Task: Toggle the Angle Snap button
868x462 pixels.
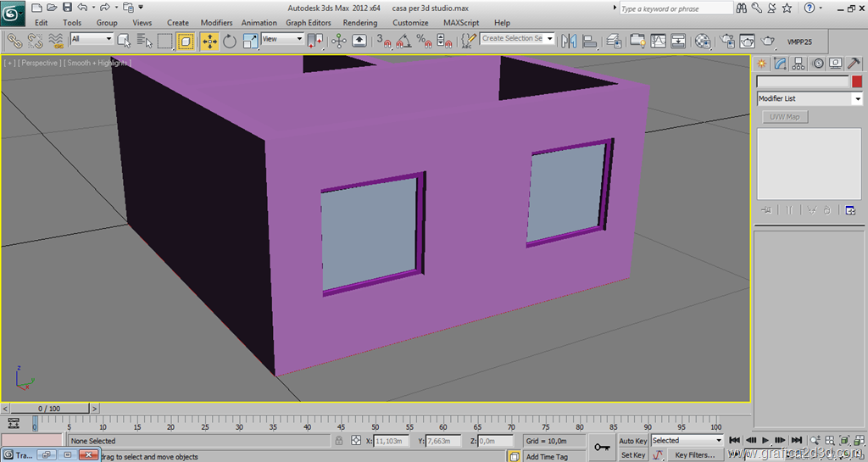Action: [403, 41]
